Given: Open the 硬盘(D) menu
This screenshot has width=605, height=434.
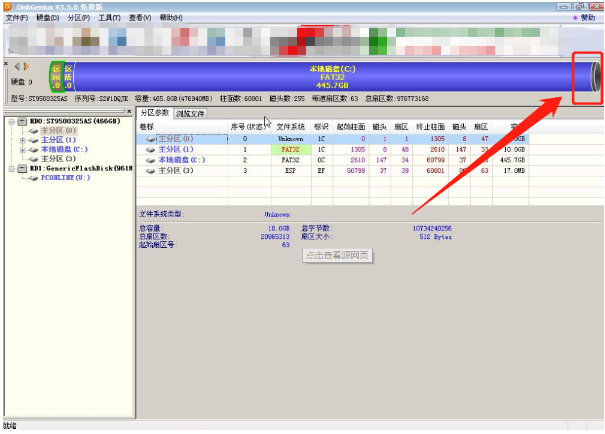Looking at the screenshot, I should 47,18.
